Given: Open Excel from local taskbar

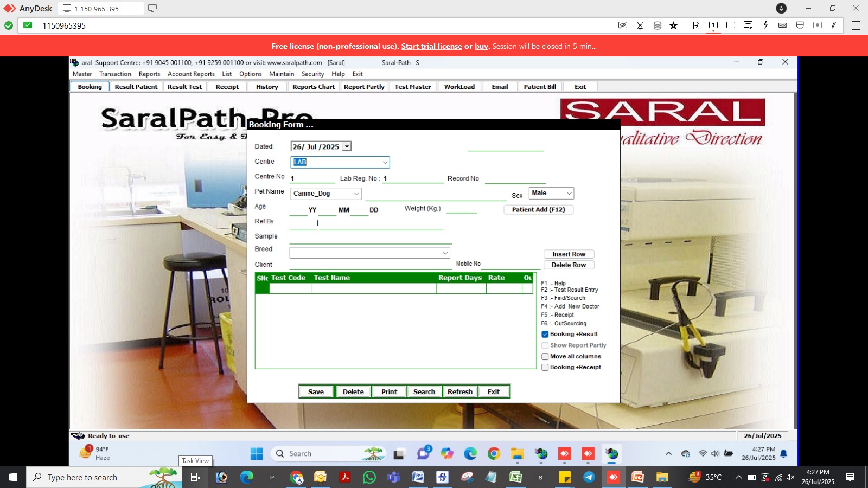Looking at the screenshot, I should (515, 477).
